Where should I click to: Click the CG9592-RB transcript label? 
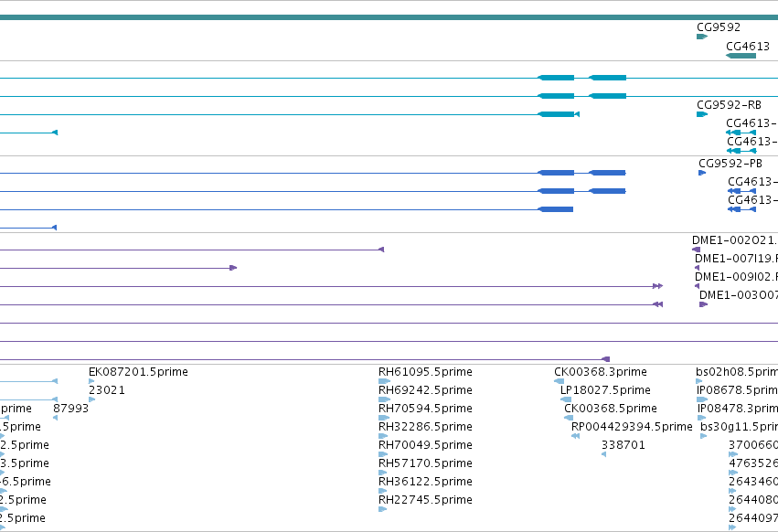tap(729, 105)
